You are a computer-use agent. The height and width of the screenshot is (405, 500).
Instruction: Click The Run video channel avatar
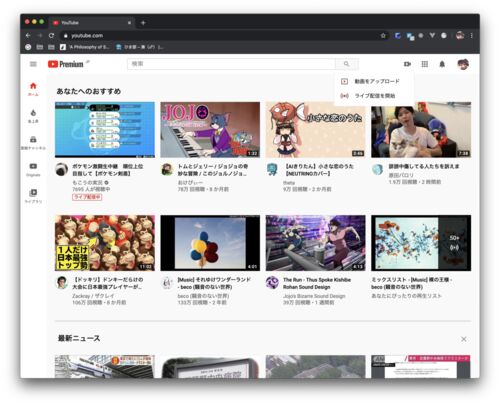[x=272, y=283]
